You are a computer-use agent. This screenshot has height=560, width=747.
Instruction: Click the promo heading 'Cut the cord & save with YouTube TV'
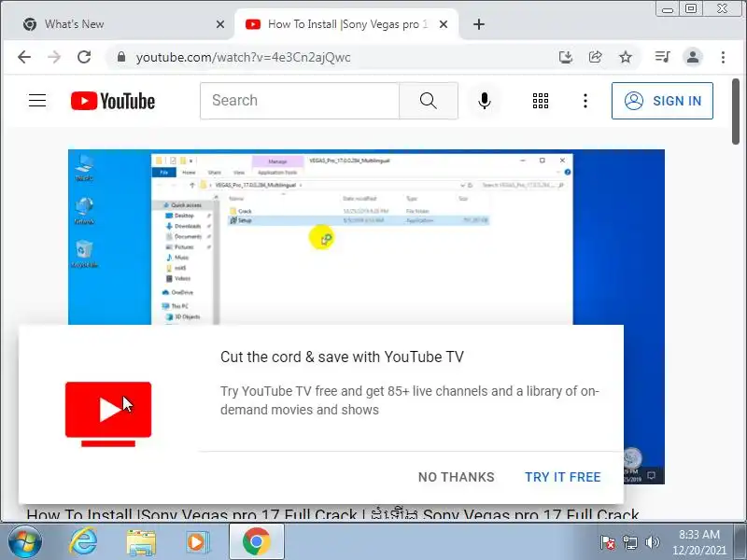(342, 357)
